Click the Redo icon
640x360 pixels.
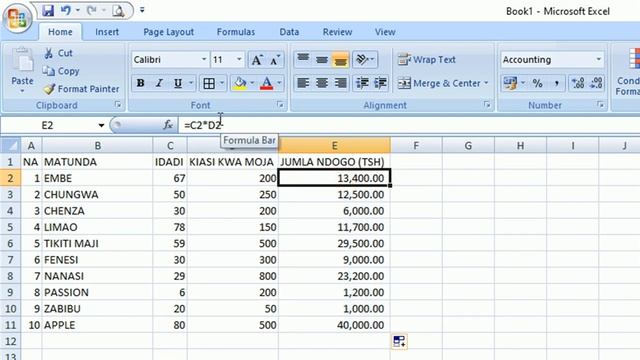tap(92, 11)
